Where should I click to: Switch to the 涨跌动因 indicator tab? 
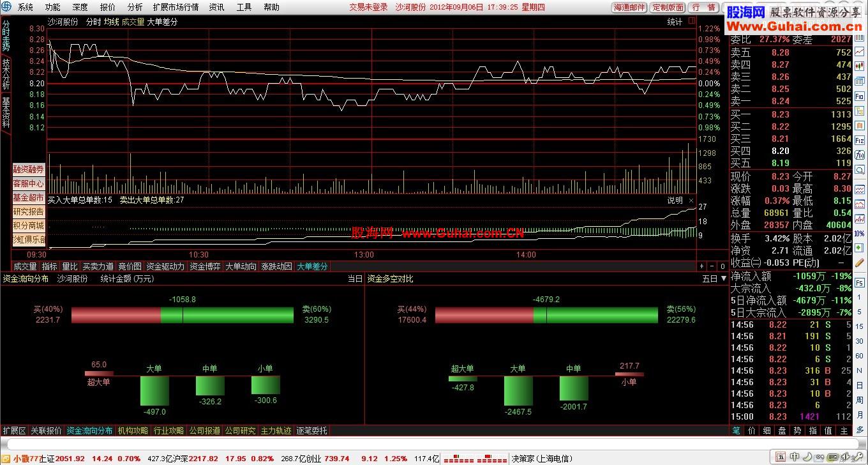click(276, 266)
